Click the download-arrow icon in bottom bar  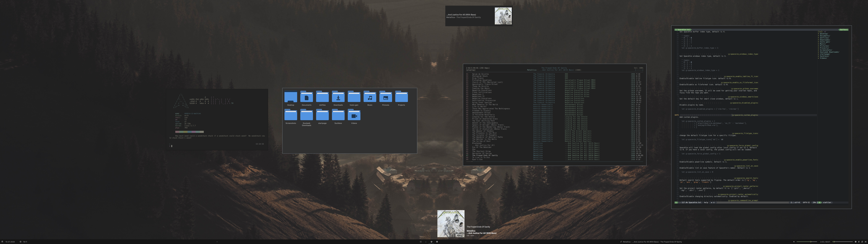[859, 242]
